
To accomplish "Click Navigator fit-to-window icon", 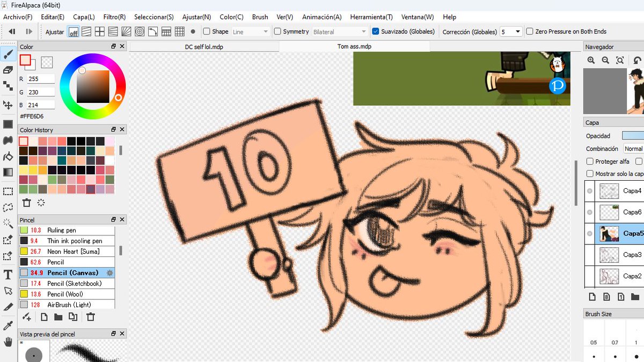I will [x=620, y=61].
